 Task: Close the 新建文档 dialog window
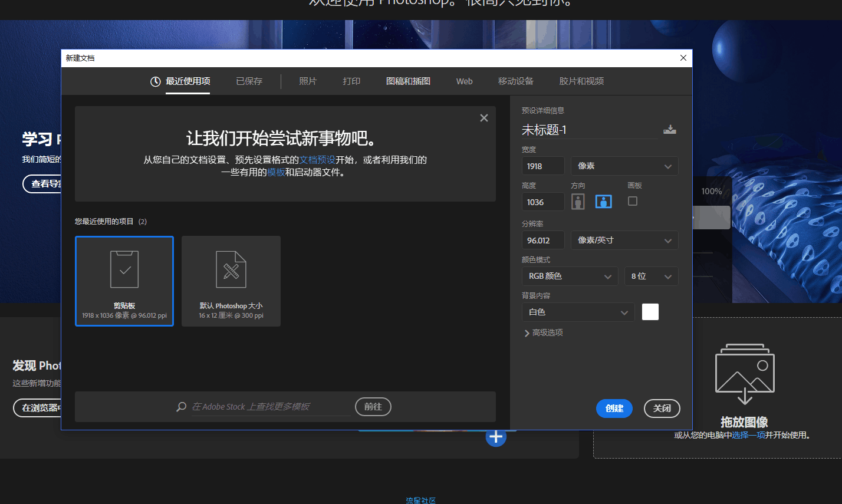pyautogui.click(x=683, y=58)
